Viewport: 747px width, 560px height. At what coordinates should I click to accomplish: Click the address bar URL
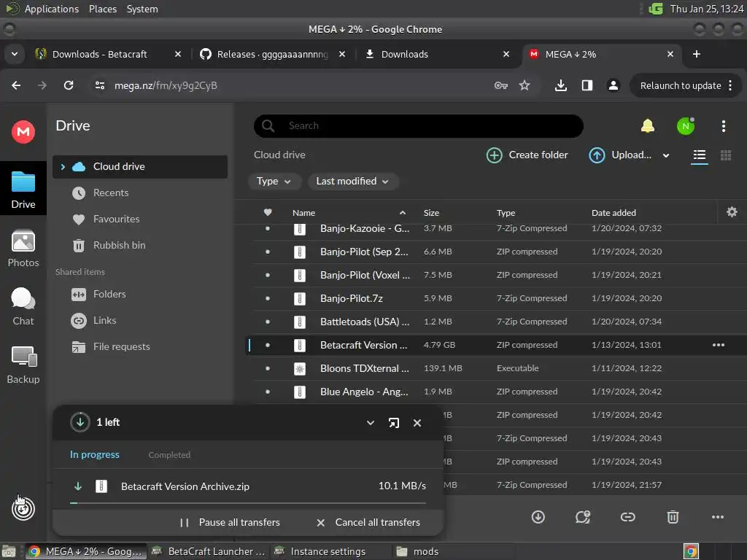point(166,86)
